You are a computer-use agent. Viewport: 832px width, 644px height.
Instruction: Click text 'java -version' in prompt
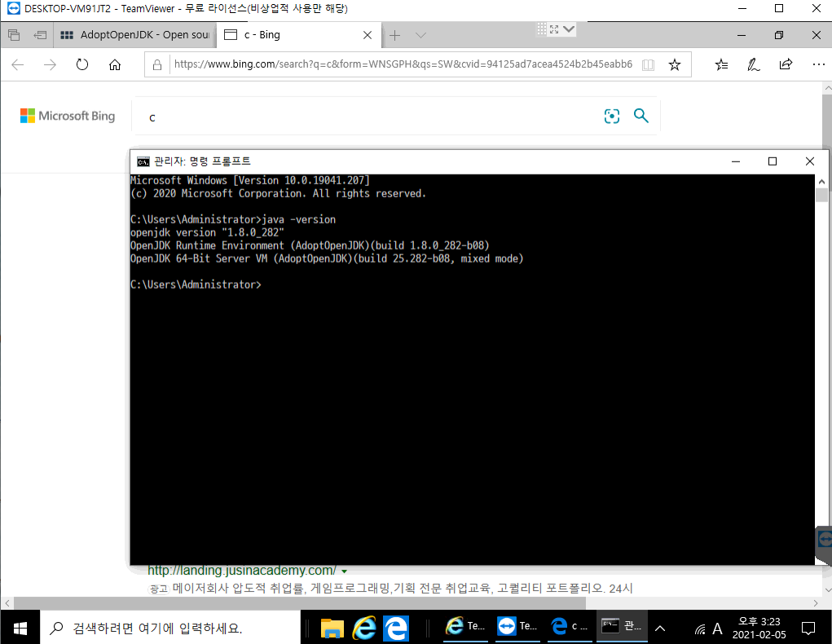pos(299,219)
